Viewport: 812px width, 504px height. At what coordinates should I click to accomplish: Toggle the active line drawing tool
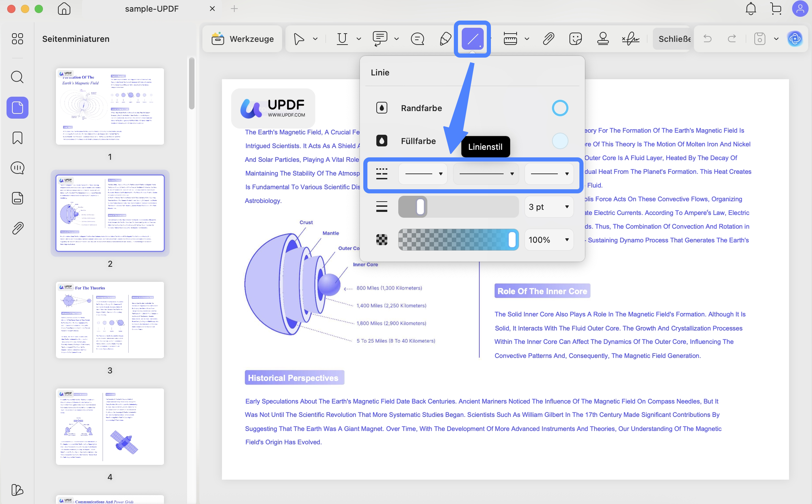pyautogui.click(x=472, y=39)
